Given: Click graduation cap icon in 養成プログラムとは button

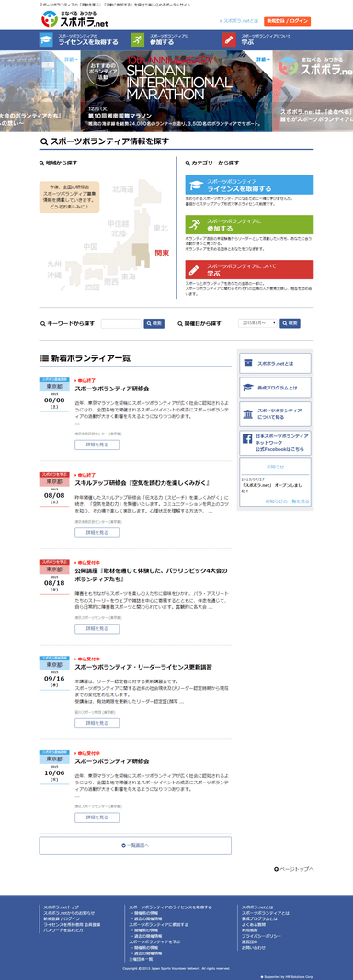Looking at the screenshot, I should click(x=247, y=388).
